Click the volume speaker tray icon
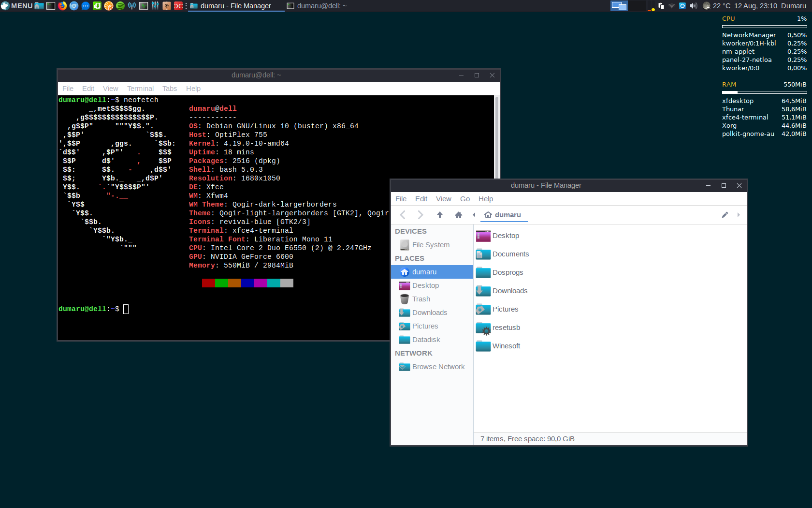812x508 pixels. pos(693,6)
